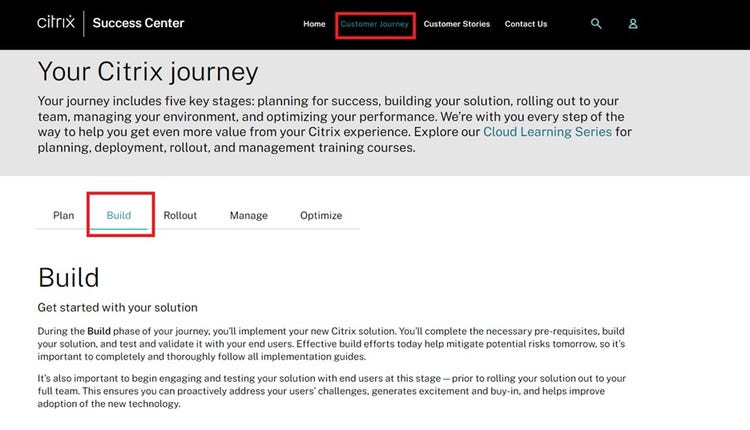Open the Home menu item
Viewport: 750px width, 430px height.
(x=314, y=24)
